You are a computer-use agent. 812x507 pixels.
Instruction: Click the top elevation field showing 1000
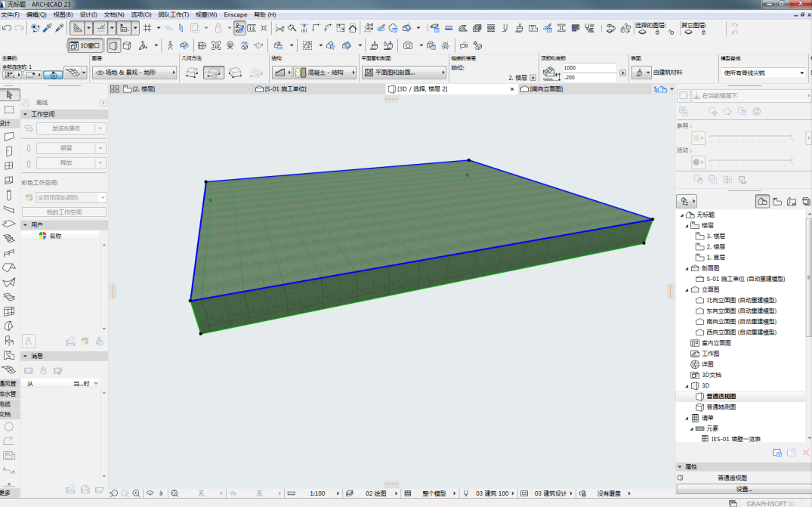(x=589, y=67)
